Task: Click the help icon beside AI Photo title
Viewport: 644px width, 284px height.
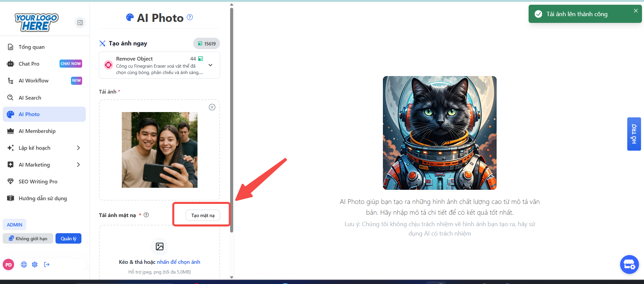Action: coord(190,17)
